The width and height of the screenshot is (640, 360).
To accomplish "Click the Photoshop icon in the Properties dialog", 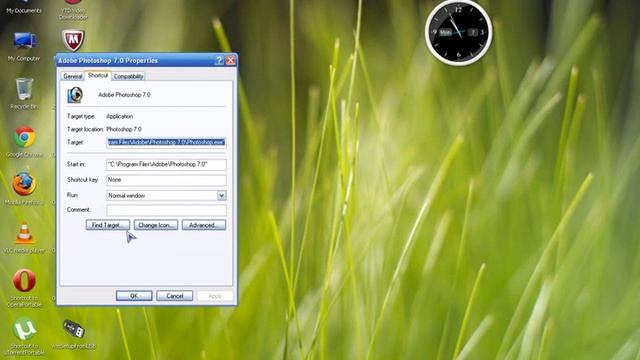I will (x=75, y=95).
